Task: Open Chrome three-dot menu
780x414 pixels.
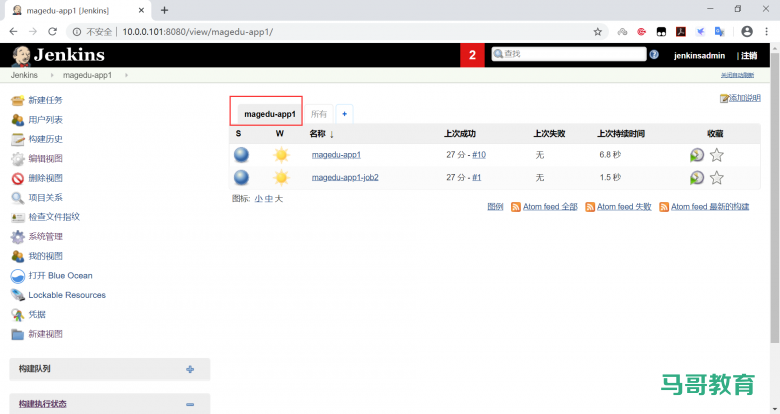Action: [x=766, y=31]
